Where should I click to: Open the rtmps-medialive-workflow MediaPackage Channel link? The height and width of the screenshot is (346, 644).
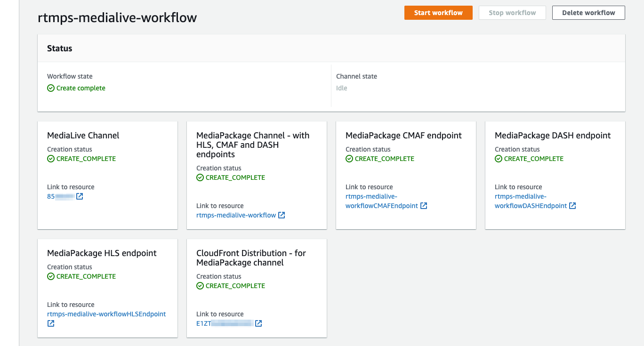coord(236,215)
